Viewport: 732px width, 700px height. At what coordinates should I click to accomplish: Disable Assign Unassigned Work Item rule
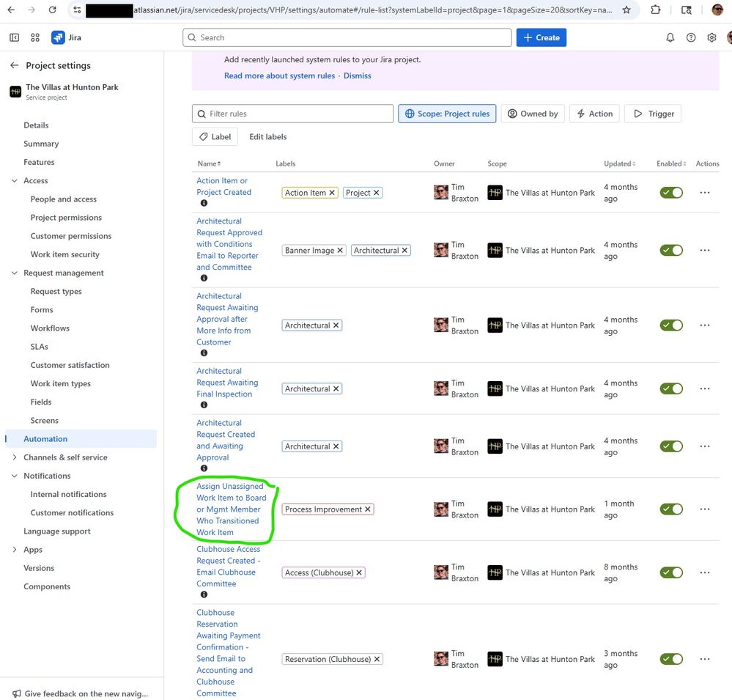[671, 509]
